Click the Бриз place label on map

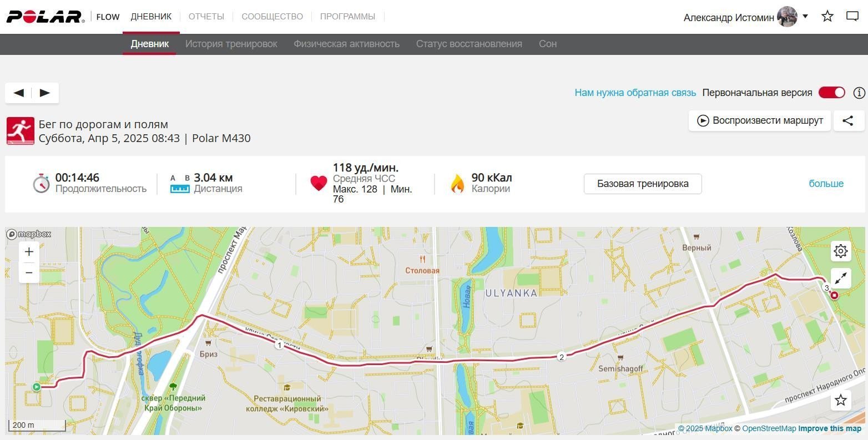click(x=209, y=354)
